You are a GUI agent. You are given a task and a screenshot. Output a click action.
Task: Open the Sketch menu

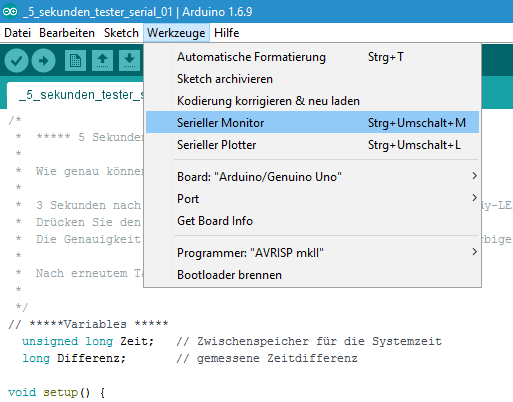[121, 33]
